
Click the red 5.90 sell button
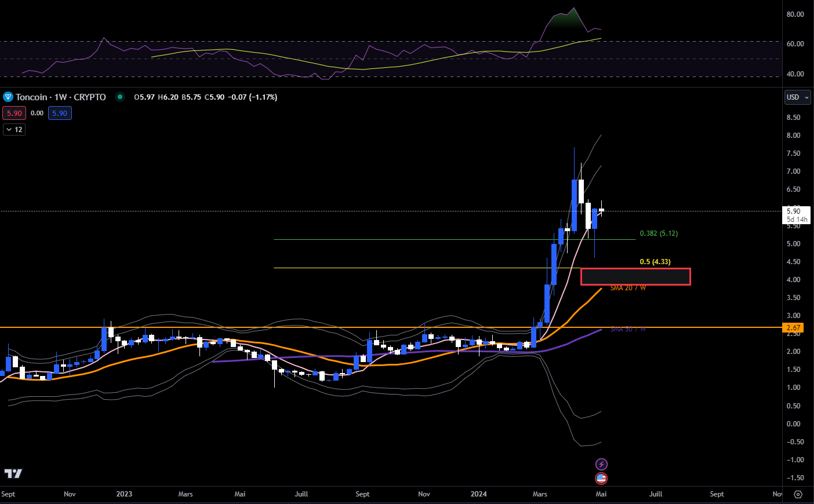tap(14, 113)
